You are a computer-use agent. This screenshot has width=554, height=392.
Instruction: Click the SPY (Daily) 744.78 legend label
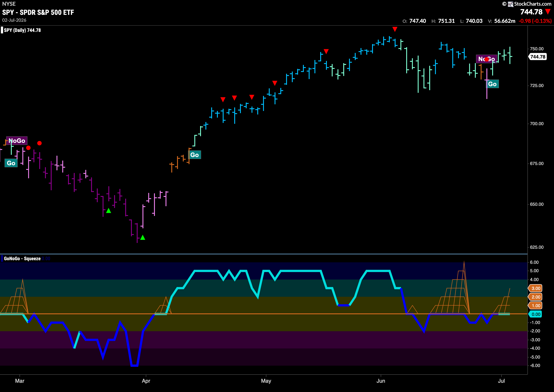point(22,30)
